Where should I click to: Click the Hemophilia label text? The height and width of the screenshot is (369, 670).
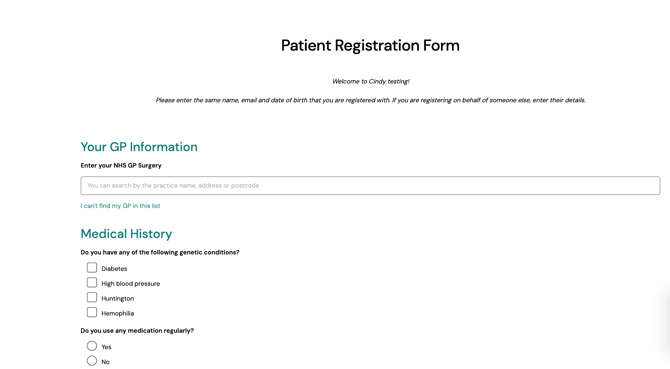pyautogui.click(x=118, y=313)
